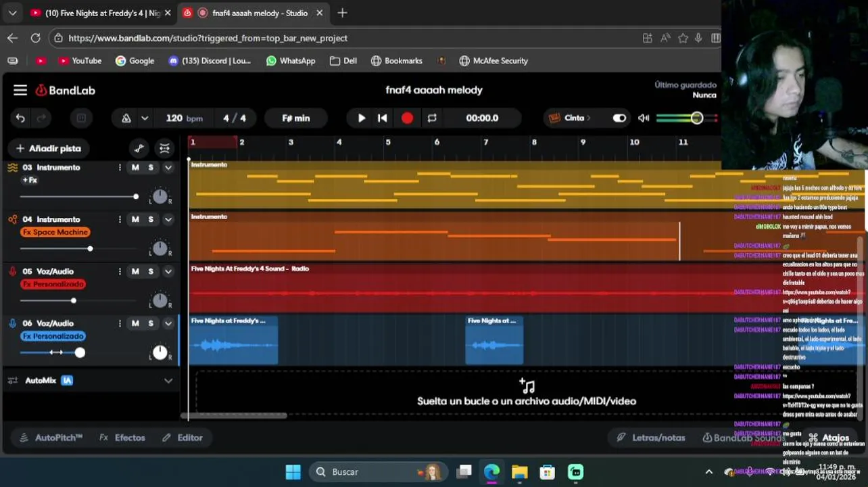Click the bar 5 marker on timeline ruler

[x=388, y=142]
